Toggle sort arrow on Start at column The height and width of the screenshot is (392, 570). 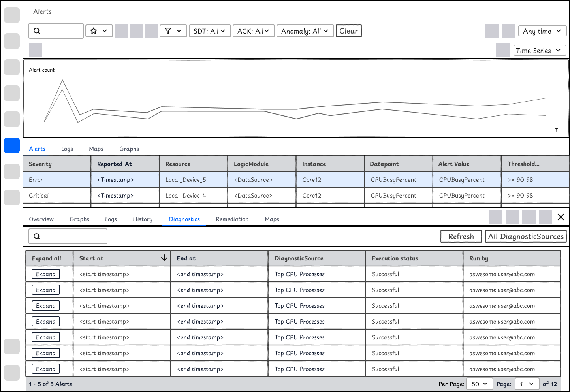[x=164, y=258]
